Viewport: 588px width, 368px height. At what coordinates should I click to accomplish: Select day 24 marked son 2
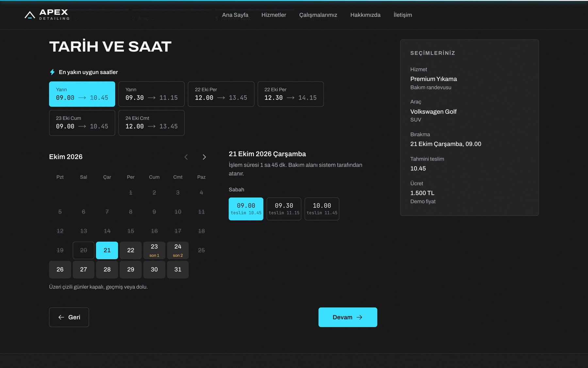click(x=178, y=250)
